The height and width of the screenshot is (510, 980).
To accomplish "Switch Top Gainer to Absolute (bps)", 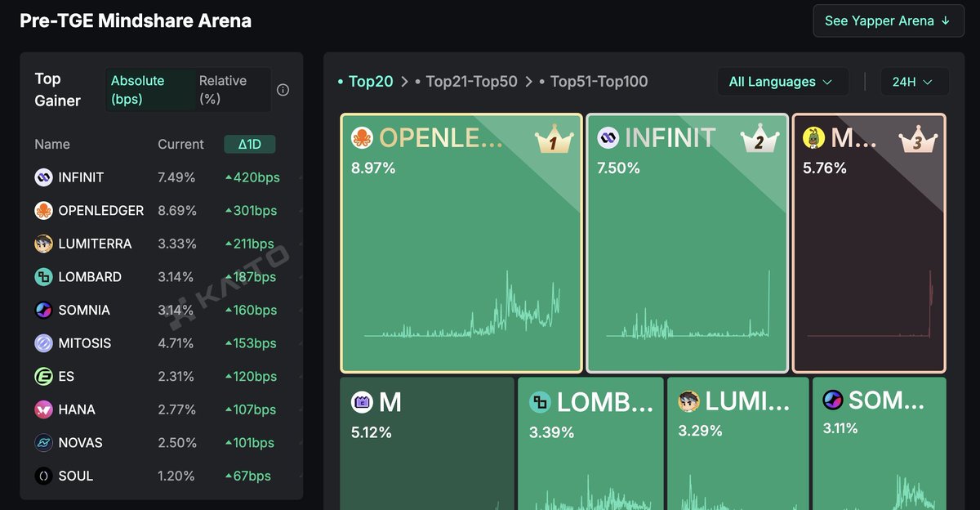I will [149, 90].
